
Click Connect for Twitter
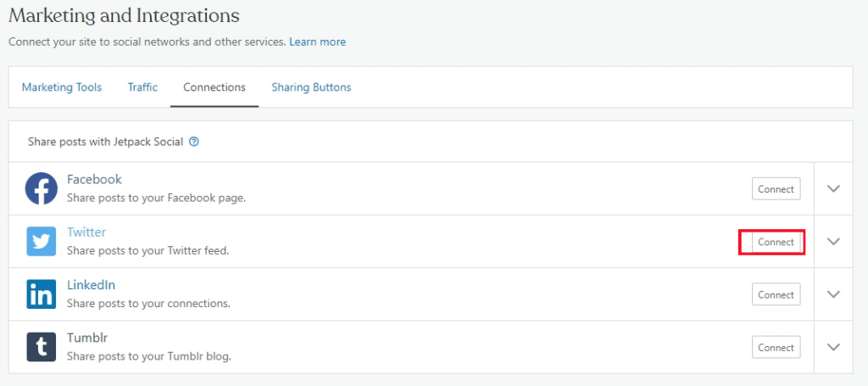coord(776,242)
